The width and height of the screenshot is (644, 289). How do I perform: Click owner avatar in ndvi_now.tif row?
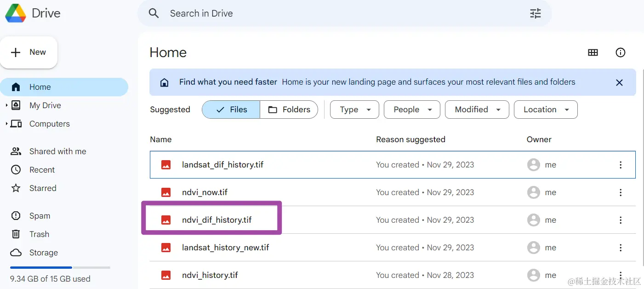click(x=534, y=192)
